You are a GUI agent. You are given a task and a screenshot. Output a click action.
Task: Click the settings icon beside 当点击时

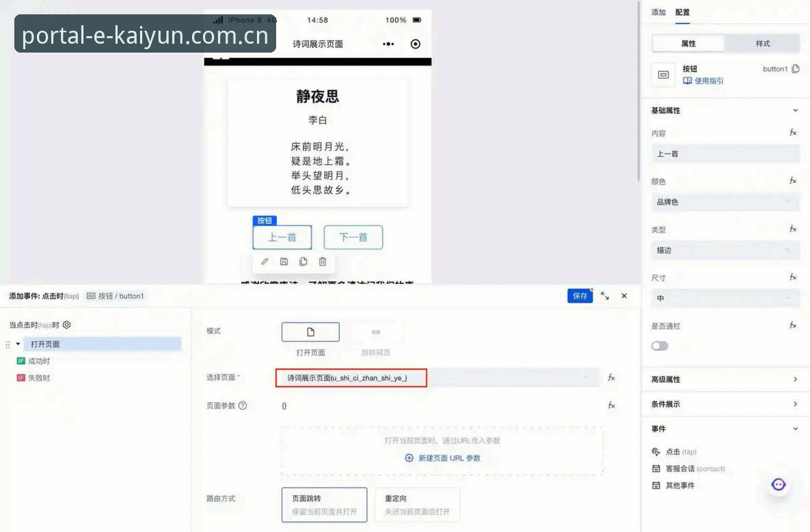pyautogui.click(x=66, y=324)
